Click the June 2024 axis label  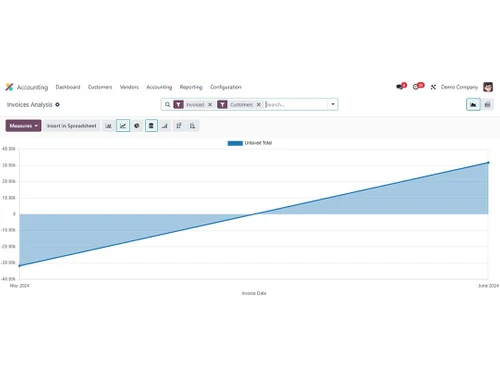coord(488,286)
